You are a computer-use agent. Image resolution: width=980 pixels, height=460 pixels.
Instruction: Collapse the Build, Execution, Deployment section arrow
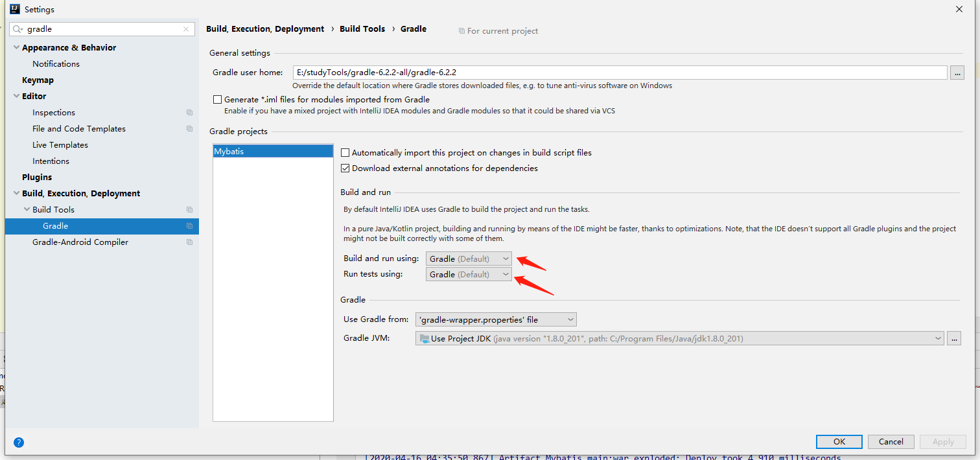[16, 194]
